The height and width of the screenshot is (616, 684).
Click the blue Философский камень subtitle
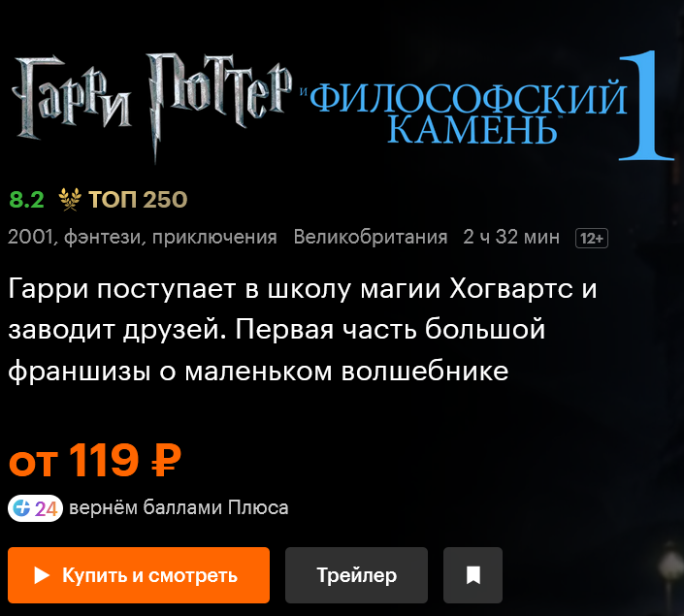click(469, 113)
